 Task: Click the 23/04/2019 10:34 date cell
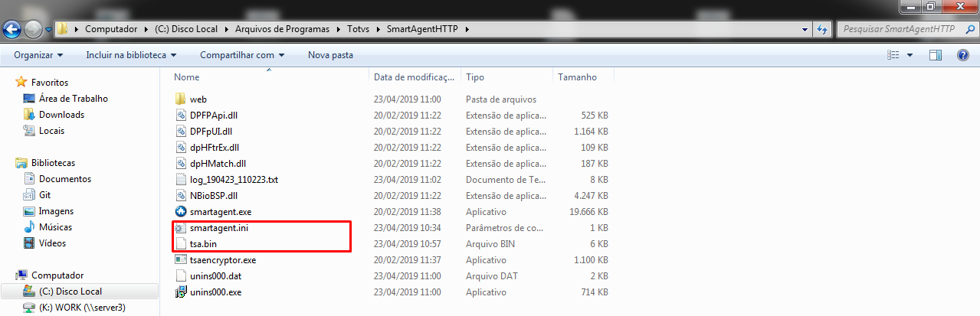coord(407,228)
